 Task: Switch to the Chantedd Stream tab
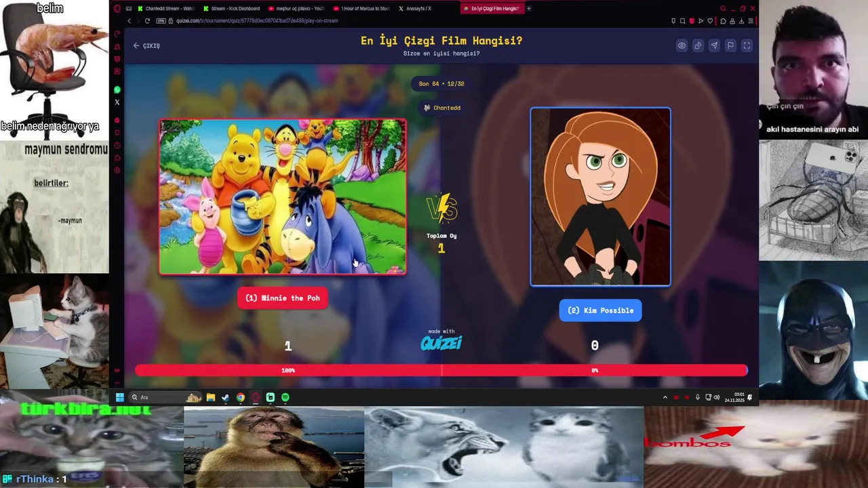tap(166, 9)
